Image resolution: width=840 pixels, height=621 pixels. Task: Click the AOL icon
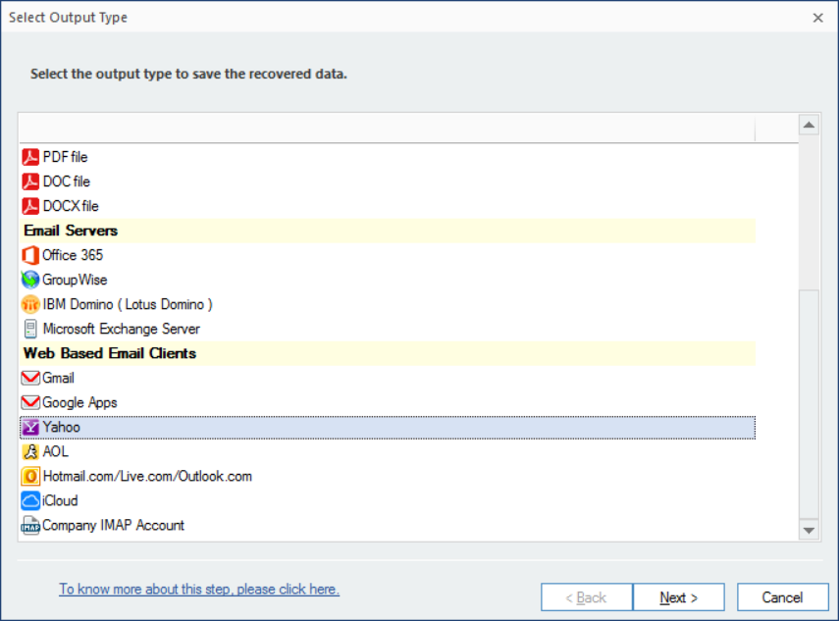click(x=30, y=452)
